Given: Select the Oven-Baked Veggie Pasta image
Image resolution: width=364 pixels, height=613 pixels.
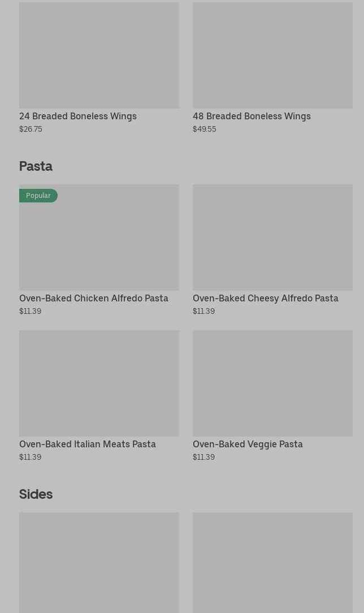Looking at the screenshot, I should [272, 383].
